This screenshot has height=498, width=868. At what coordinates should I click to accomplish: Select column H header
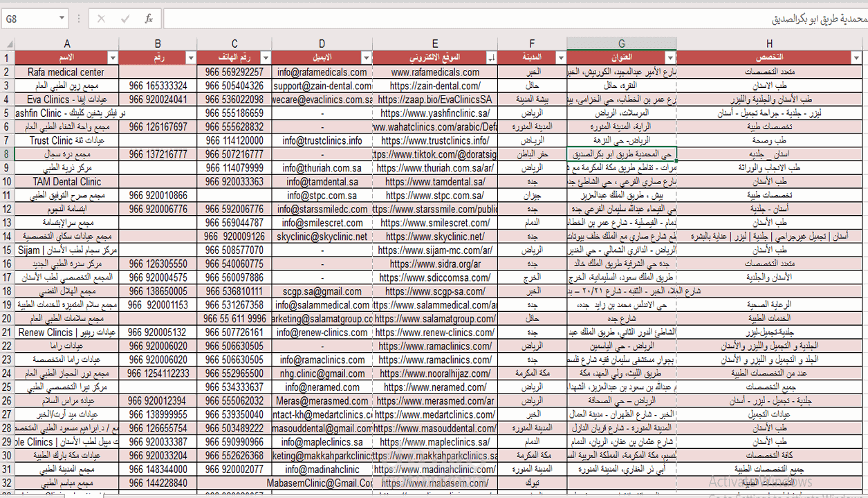[x=770, y=44]
